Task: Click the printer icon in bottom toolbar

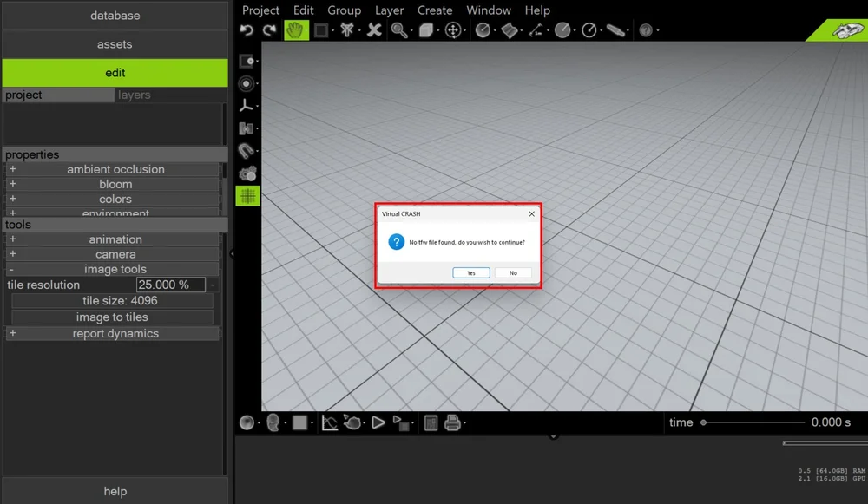Action: coord(452,422)
